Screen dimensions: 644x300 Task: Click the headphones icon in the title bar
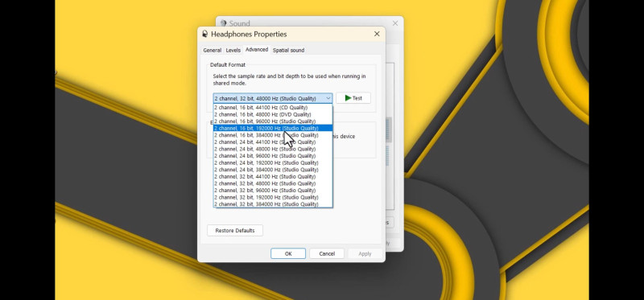click(204, 34)
